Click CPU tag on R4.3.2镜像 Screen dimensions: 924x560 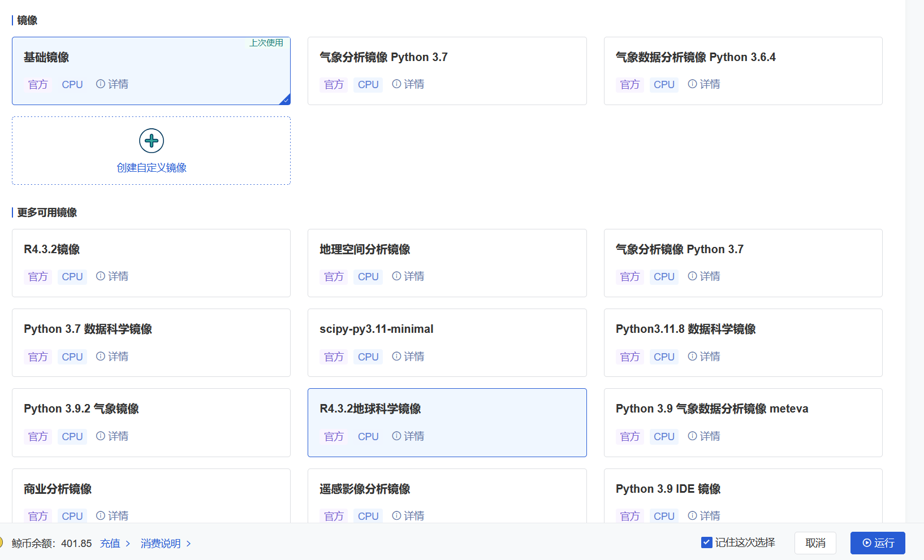tap(72, 277)
